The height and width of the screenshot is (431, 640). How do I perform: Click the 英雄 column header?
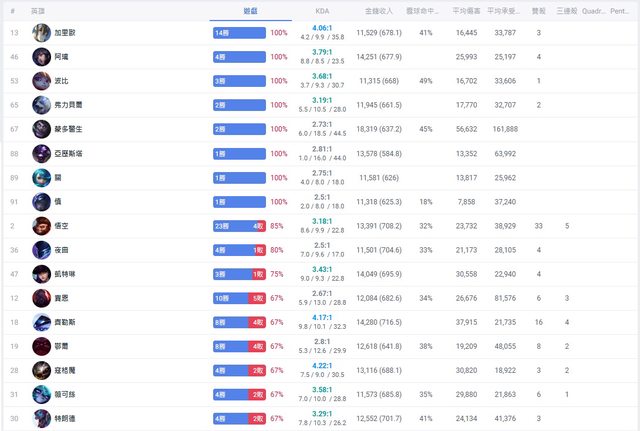(38, 10)
